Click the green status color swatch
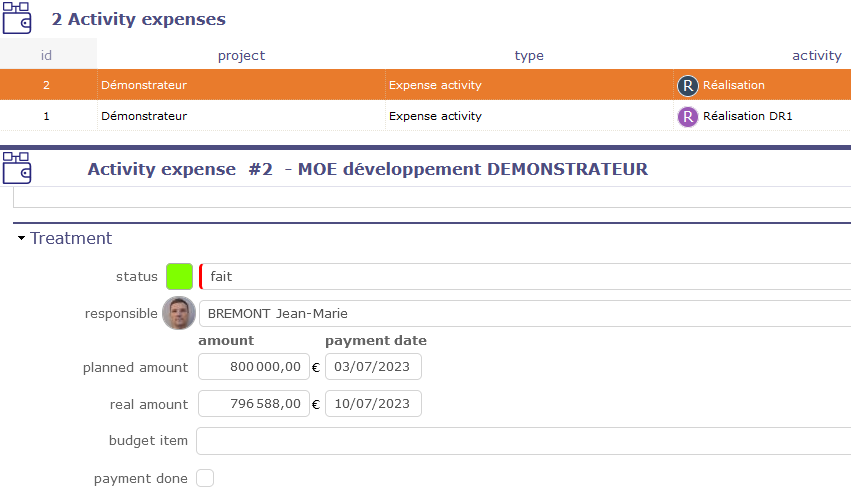The width and height of the screenshot is (851, 499). [179, 276]
